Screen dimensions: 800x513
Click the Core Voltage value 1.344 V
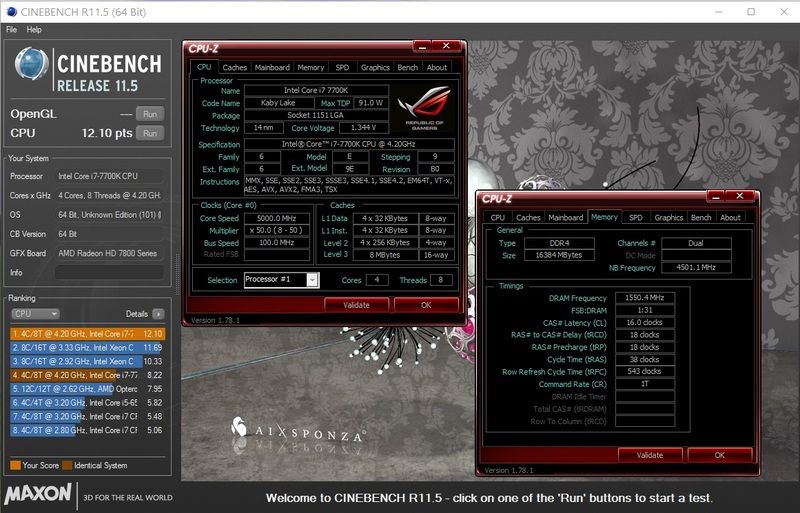363,128
